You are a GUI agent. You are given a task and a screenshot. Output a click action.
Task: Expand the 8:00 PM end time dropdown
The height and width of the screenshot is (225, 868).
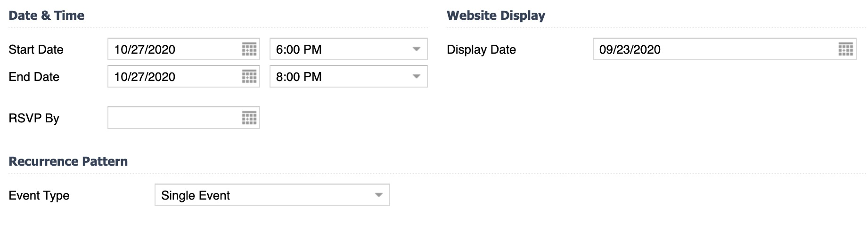click(348, 76)
